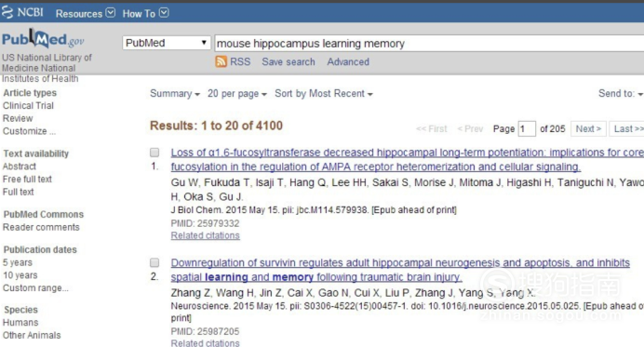
Task: Click the page number input field
Action: [527, 128]
